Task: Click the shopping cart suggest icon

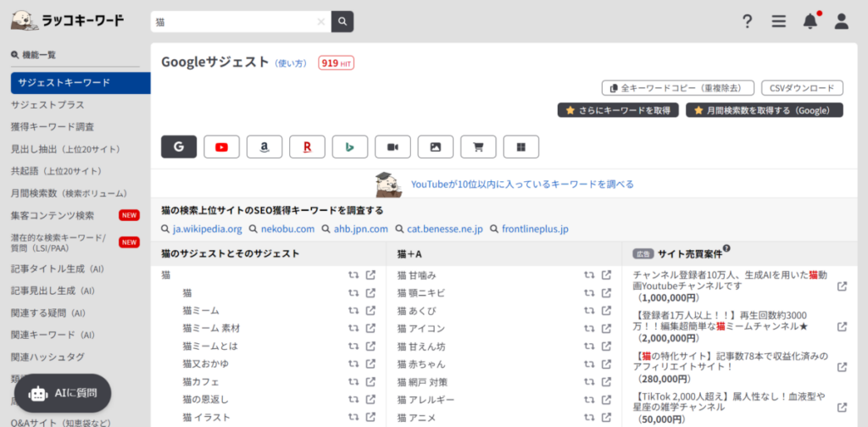Action: [x=478, y=147]
